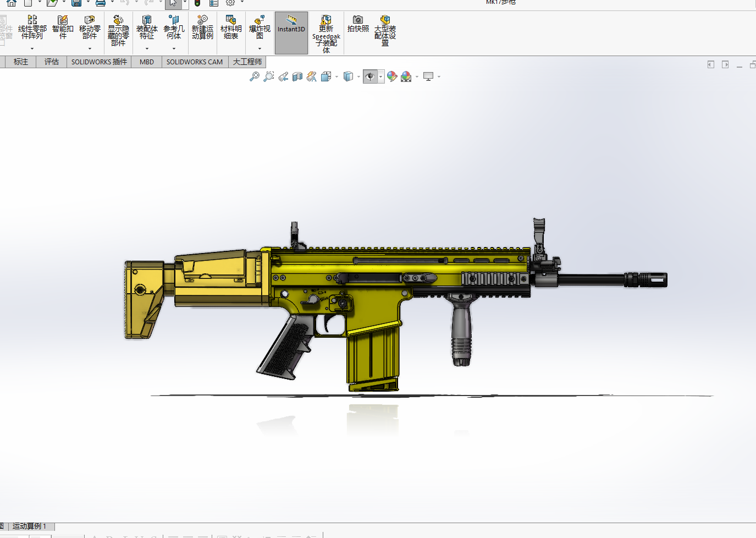The height and width of the screenshot is (538, 756).
Task: Open the SOLIDWORKS 插件 tab
Action: coord(99,62)
